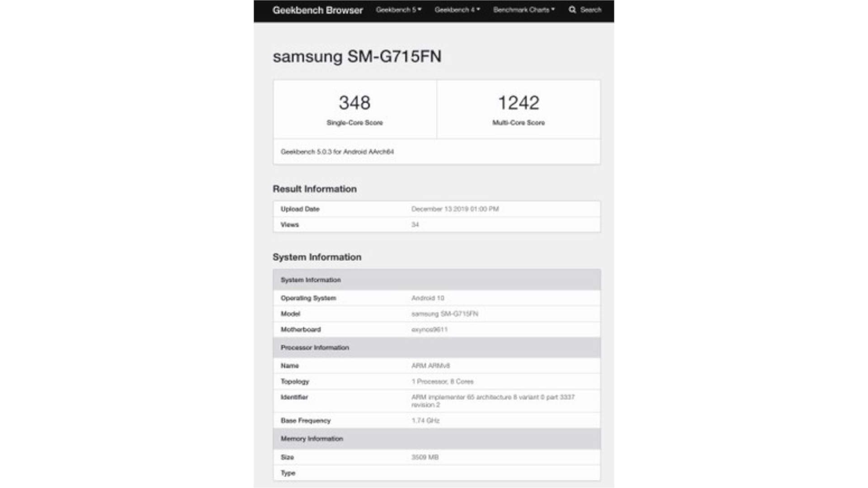Select the Model row label
868x488 pixels.
click(x=290, y=314)
